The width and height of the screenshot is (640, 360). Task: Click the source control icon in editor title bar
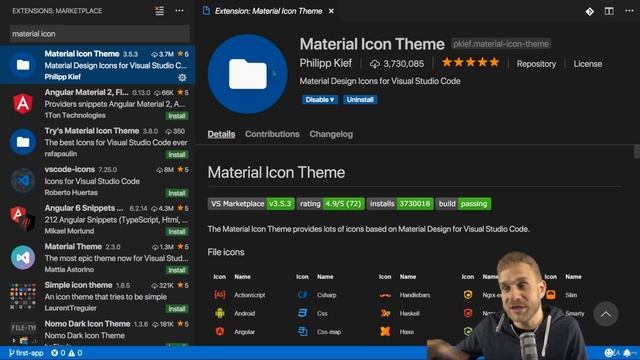coord(589,11)
